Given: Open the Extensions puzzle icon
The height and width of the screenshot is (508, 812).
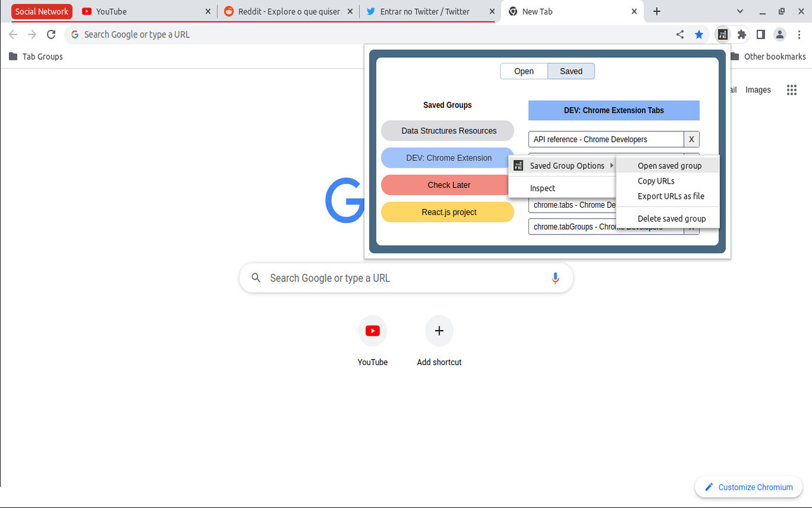Looking at the screenshot, I should [742, 34].
